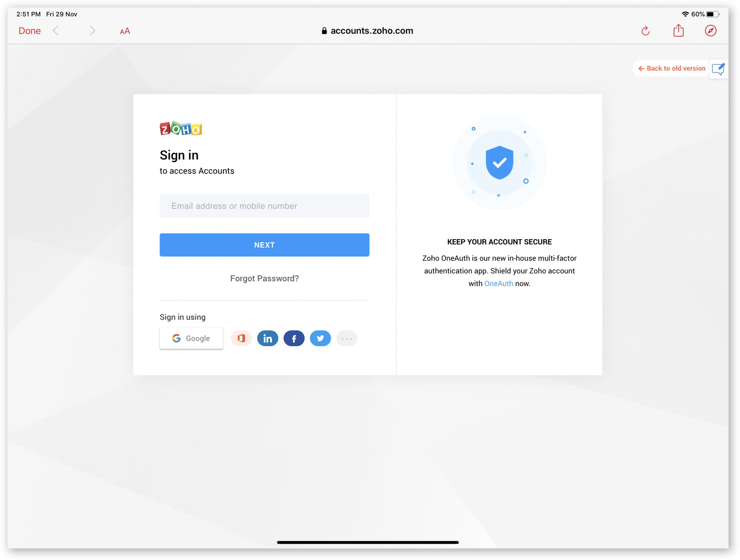Sign in using the Google button
Screen dimensions: 740x560
click(191, 338)
